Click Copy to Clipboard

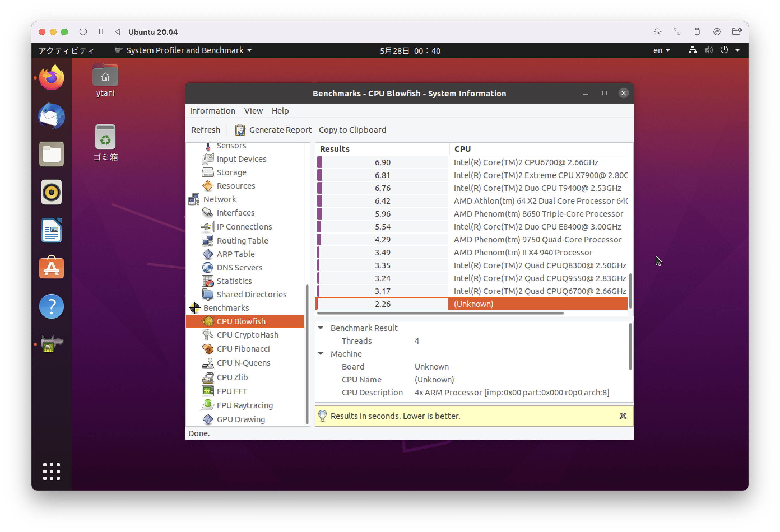(x=352, y=130)
